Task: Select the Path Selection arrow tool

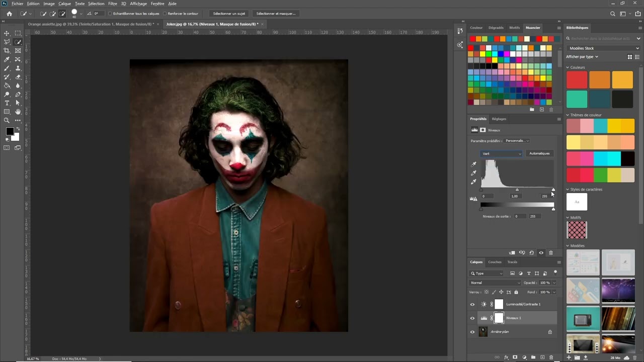Action: [18, 103]
